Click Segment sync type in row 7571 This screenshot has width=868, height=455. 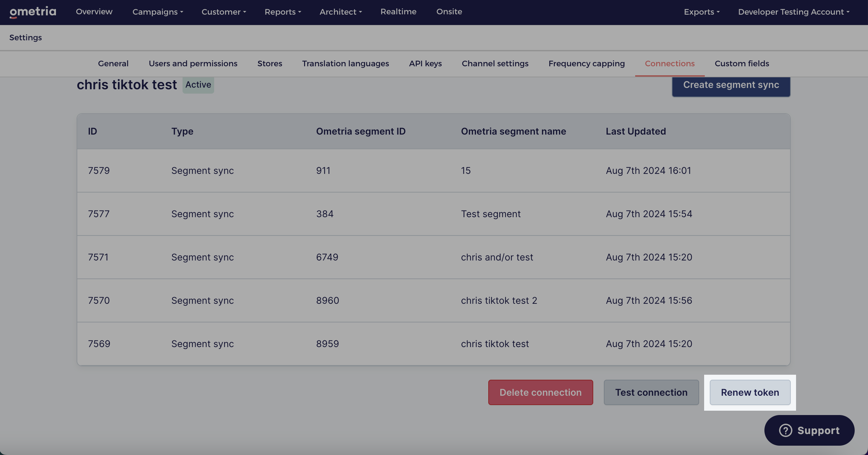click(x=202, y=257)
